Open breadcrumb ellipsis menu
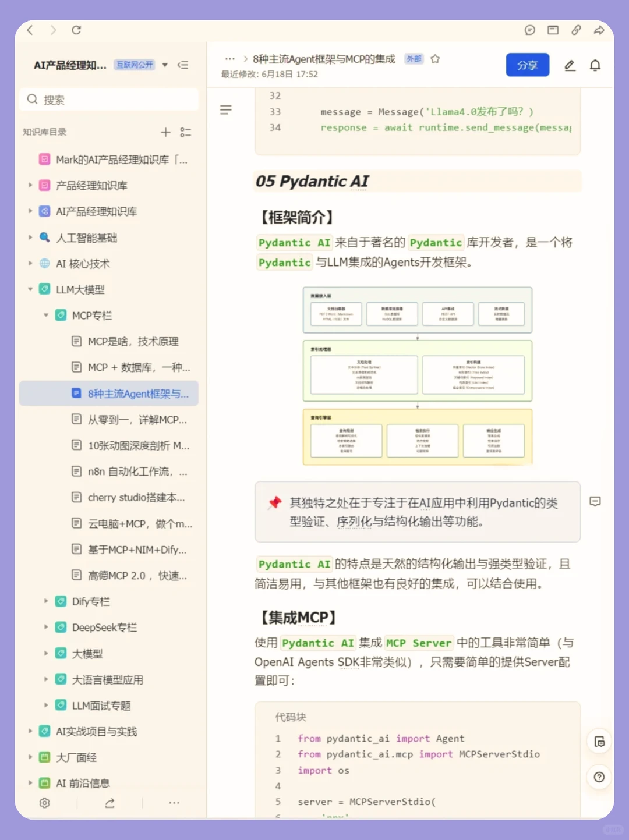This screenshot has width=629, height=840. (230, 59)
